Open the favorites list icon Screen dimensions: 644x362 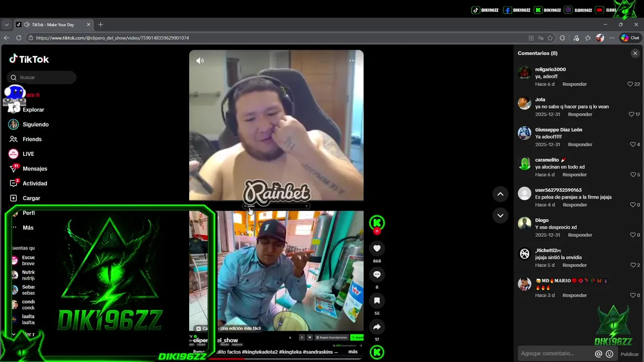tap(588, 38)
